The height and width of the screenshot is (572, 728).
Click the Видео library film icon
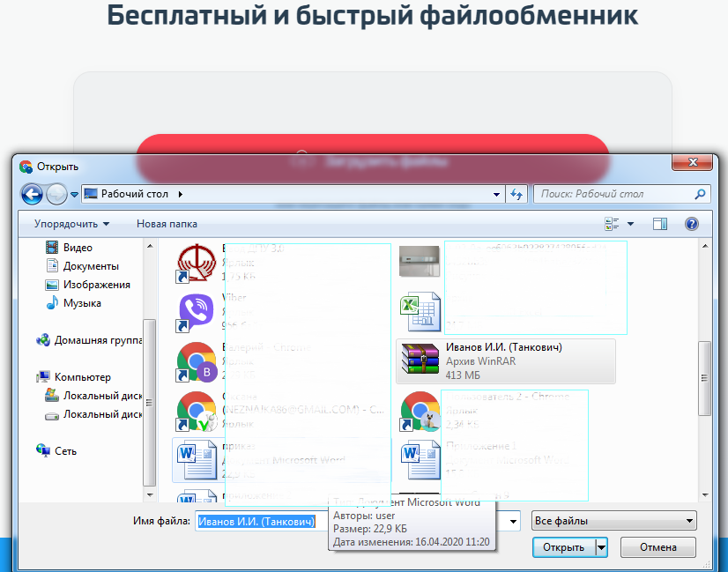tap(52, 247)
